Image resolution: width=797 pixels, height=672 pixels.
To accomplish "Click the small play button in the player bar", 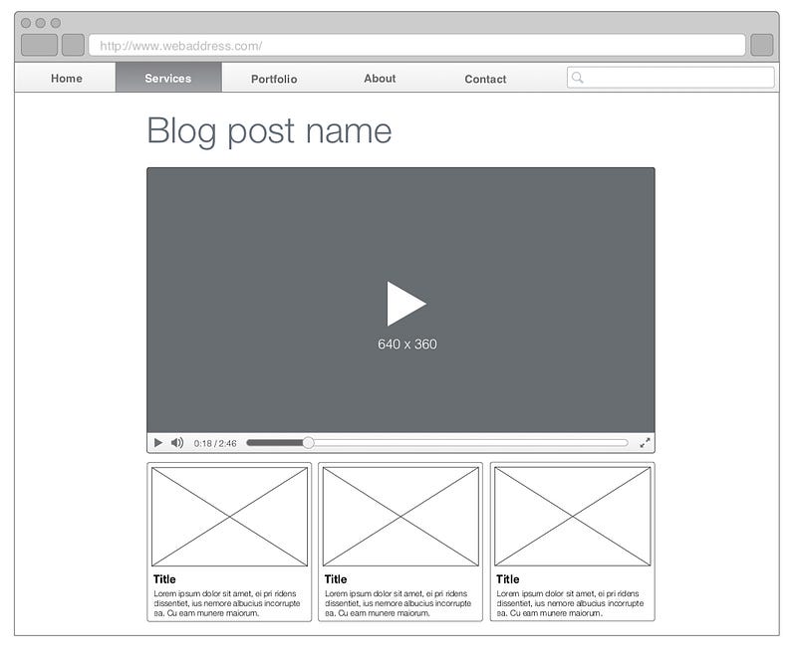I will tap(158, 443).
